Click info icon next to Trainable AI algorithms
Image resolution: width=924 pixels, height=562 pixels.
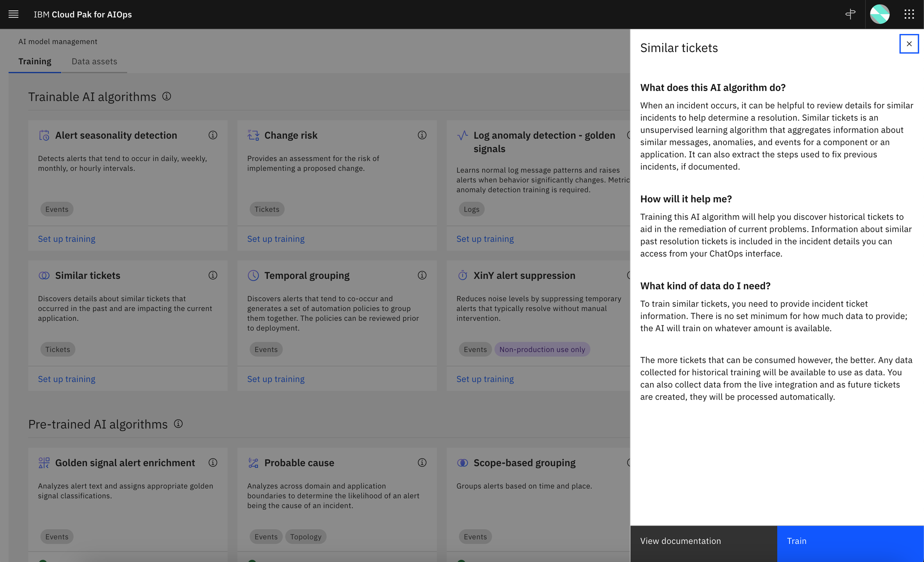pyautogui.click(x=166, y=96)
